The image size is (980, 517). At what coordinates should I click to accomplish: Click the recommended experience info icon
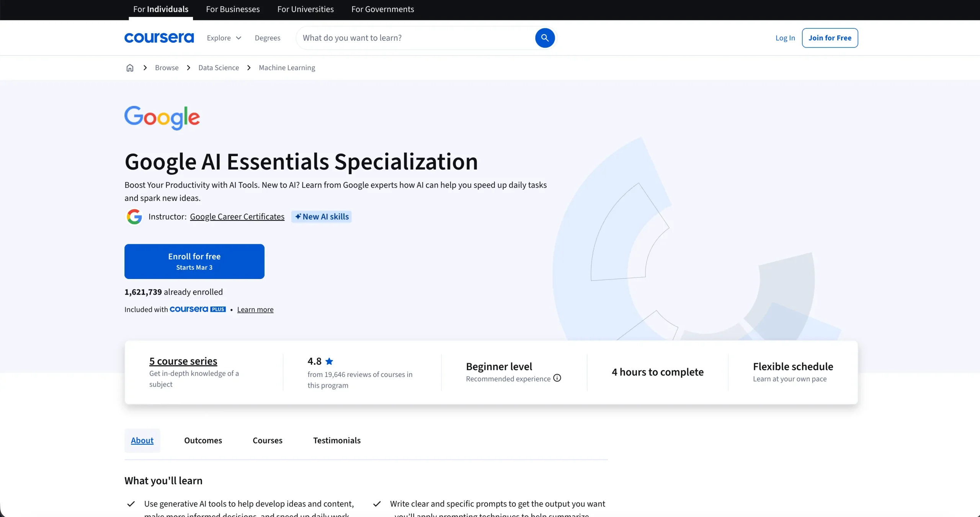[x=557, y=378]
